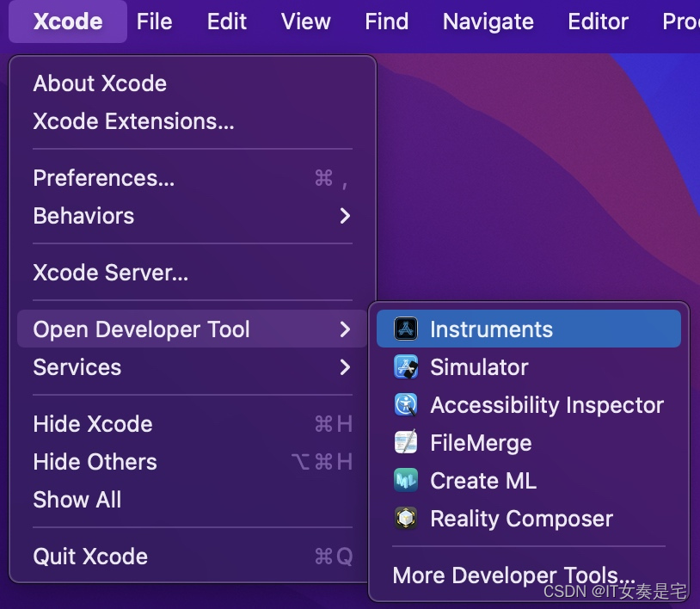Launch Simulator from the submenu
Image resolution: width=700 pixels, height=609 pixels.
click(529, 367)
